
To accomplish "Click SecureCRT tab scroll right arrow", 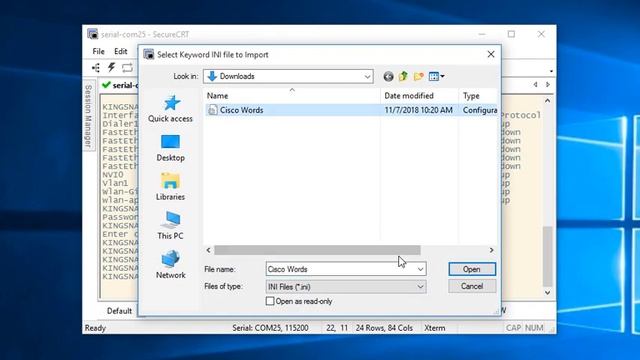I will [548, 85].
